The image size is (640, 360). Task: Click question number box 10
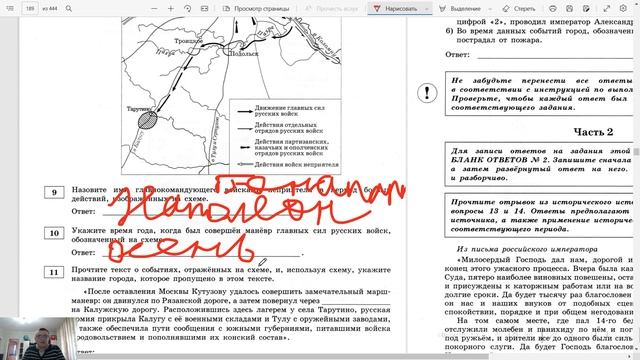[54, 233]
